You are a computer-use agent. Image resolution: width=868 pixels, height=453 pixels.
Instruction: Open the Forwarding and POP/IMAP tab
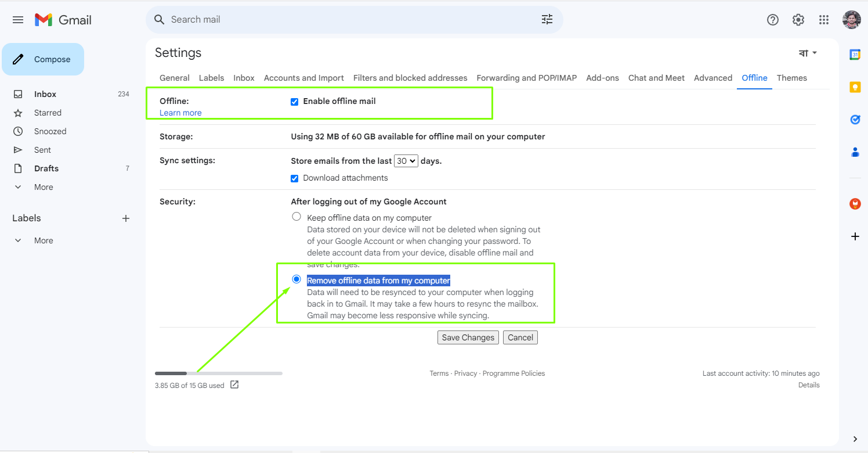(x=526, y=78)
